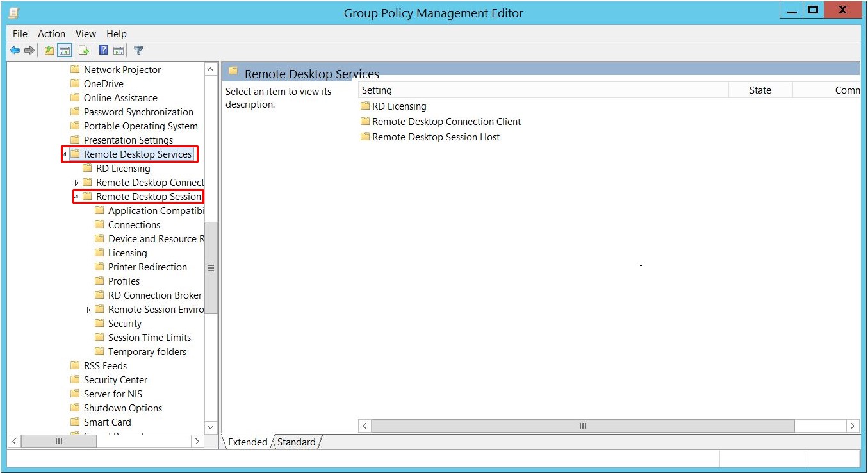Click Remote Desktop Session Host folder icon in list
This screenshot has height=473, width=868.
[365, 137]
